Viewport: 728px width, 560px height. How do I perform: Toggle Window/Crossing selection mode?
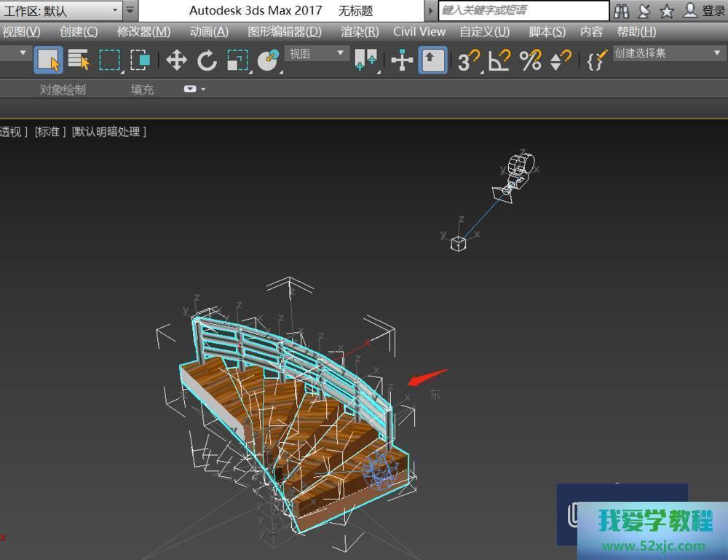point(140,60)
